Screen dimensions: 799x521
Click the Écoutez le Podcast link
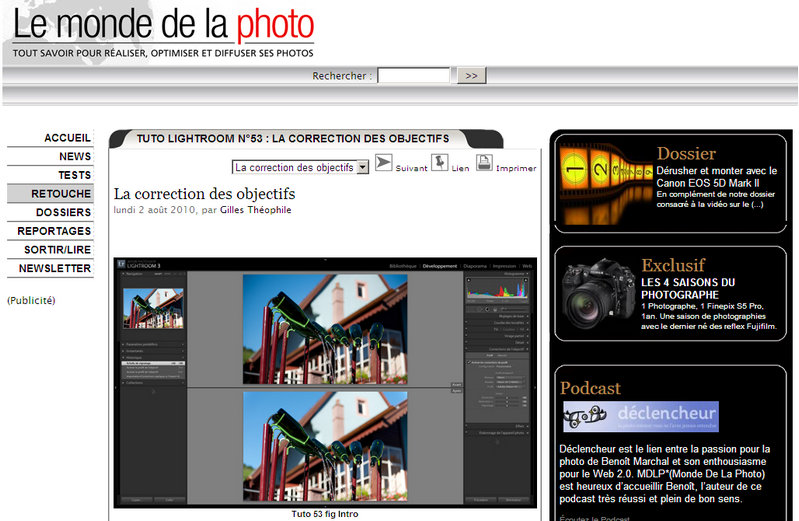594,518
